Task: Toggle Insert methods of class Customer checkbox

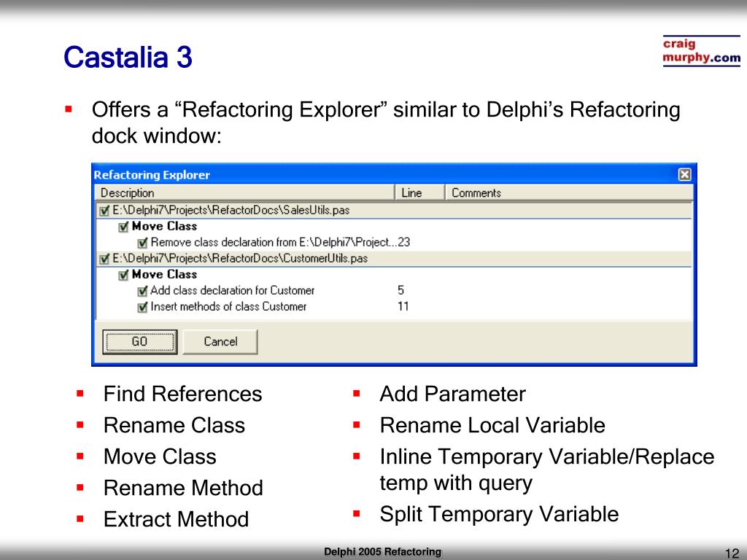Action: point(142,307)
